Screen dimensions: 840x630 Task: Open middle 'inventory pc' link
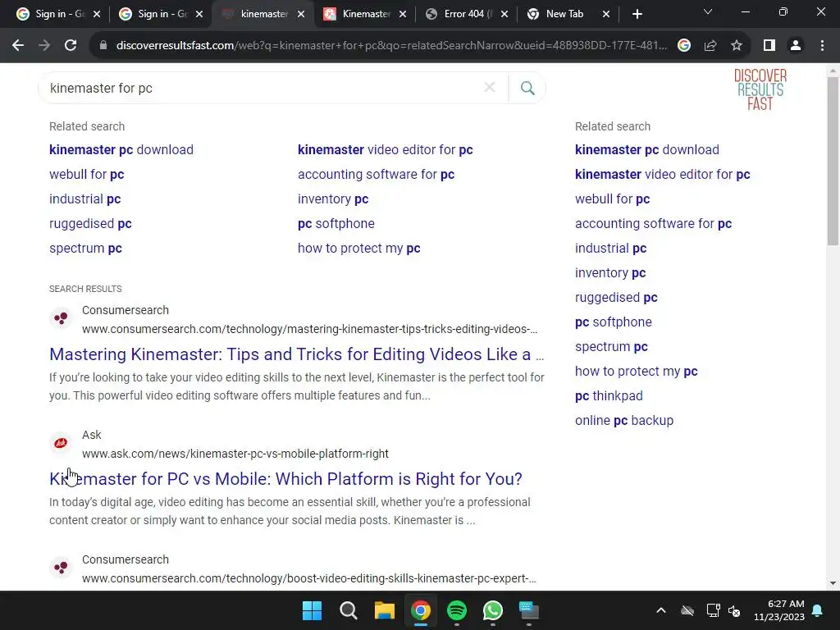[x=333, y=199]
